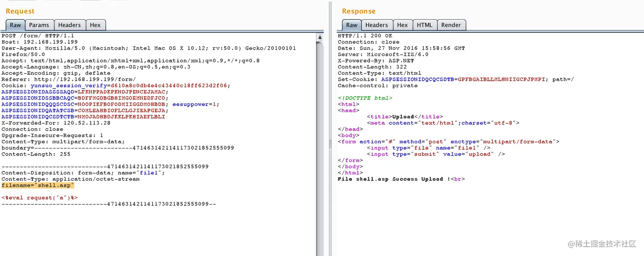Click the Content-Disposition: form-data line
644x256 pixels.
point(83,173)
